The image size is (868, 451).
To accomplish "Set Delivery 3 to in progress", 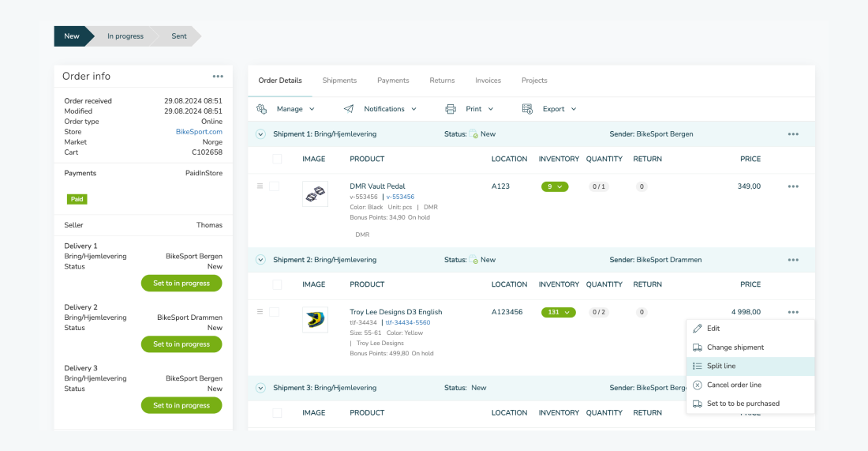I will 181,405.
